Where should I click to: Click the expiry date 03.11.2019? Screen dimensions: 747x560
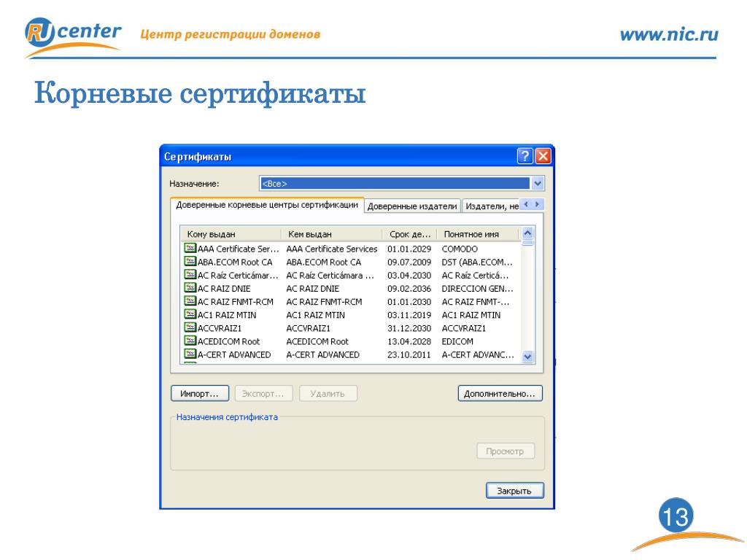pos(409,315)
